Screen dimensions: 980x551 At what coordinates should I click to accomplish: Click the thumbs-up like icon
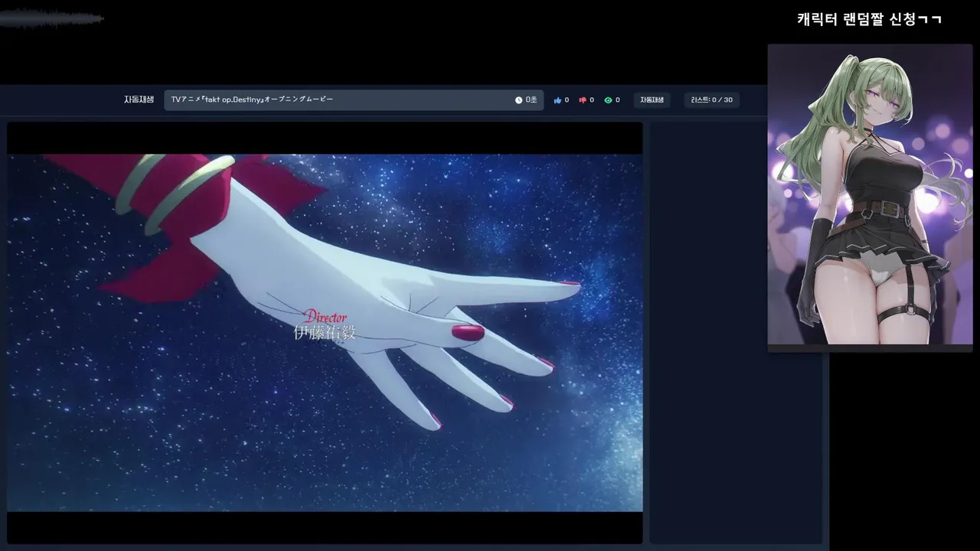coord(557,100)
